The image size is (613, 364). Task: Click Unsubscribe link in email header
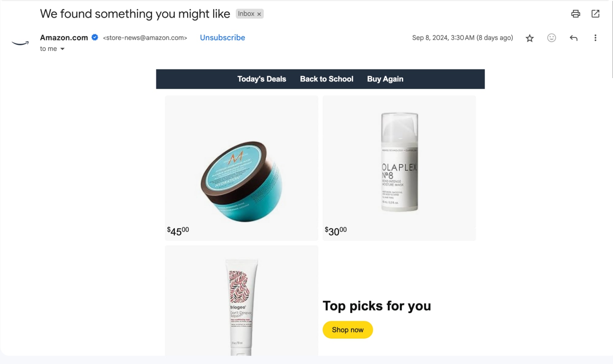222,37
